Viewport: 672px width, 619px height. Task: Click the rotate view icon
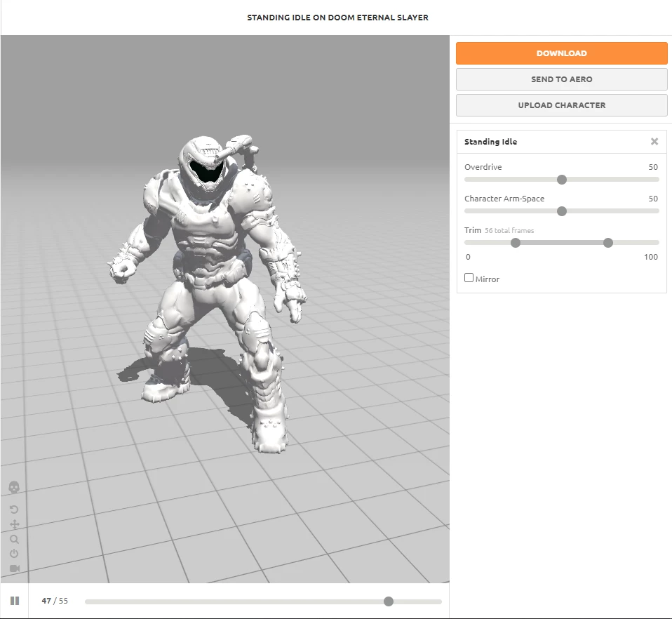[14, 510]
